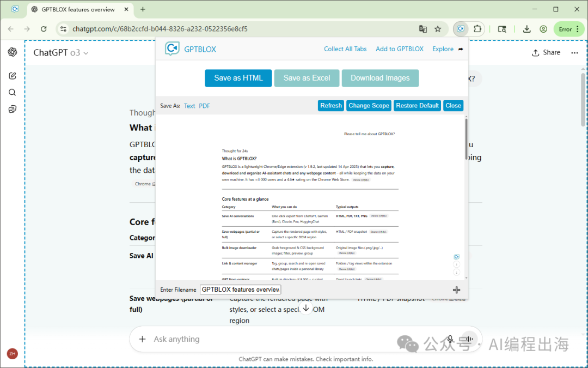The image size is (588, 368).
Task: Open the Chrome downloads icon
Action: (527, 29)
